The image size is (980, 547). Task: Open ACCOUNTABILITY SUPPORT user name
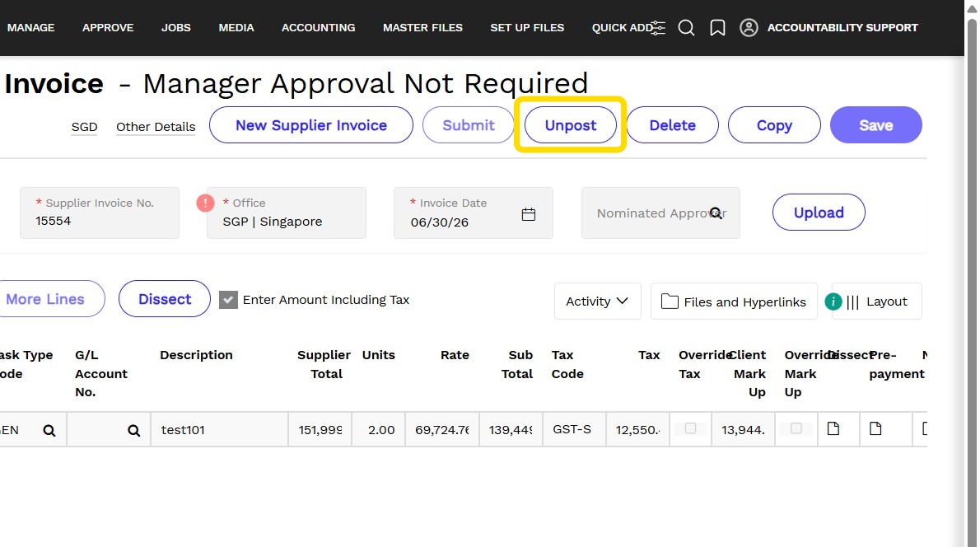(842, 27)
